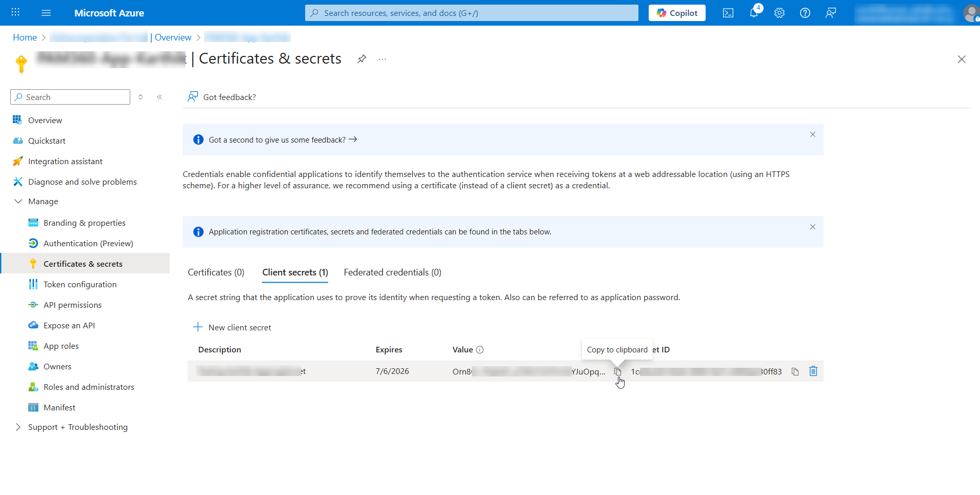Click the global search resources bar
Viewport: 980px width, 495px height.
tap(471, 13)
